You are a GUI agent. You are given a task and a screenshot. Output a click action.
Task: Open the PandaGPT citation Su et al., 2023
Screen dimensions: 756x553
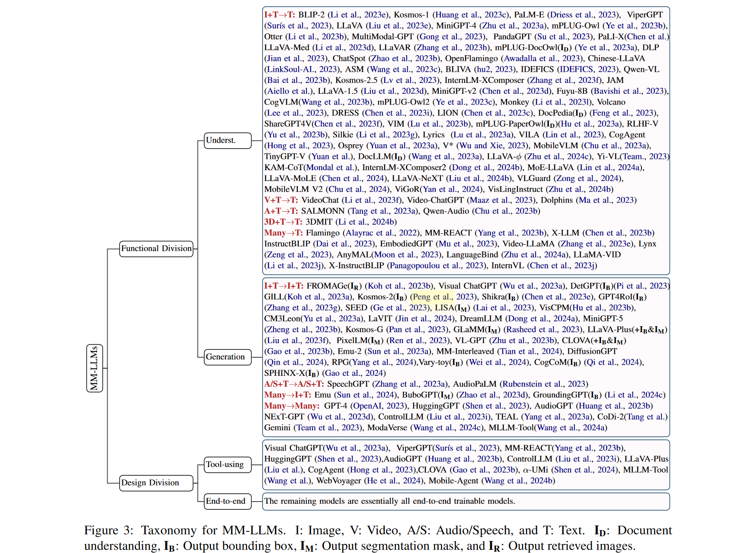[564, 37]
